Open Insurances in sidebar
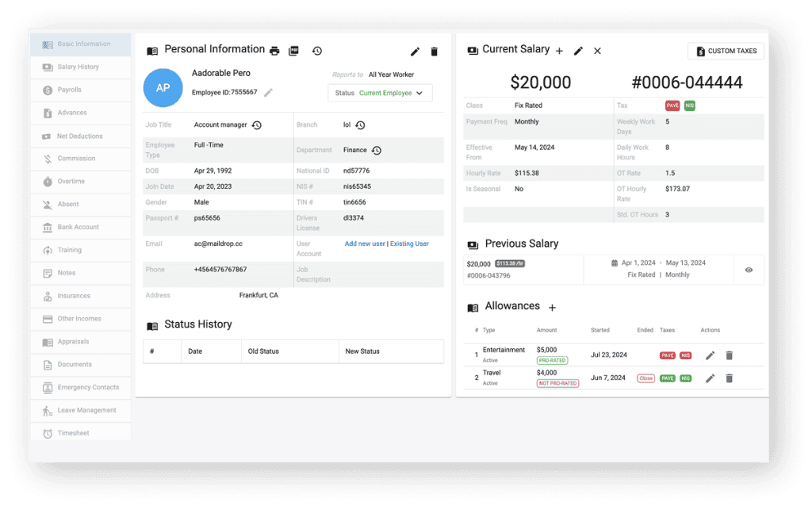812x506 pixels. coord(80,296)
